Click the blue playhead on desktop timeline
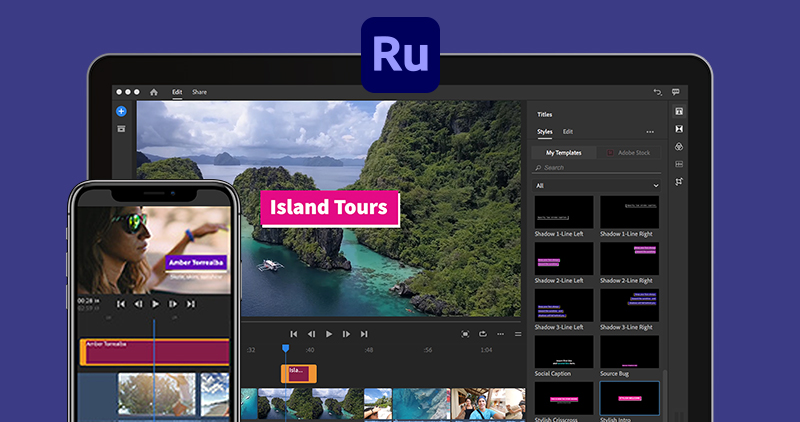The height and width of the screenshot is (422, 800). (x=286, y=348)
